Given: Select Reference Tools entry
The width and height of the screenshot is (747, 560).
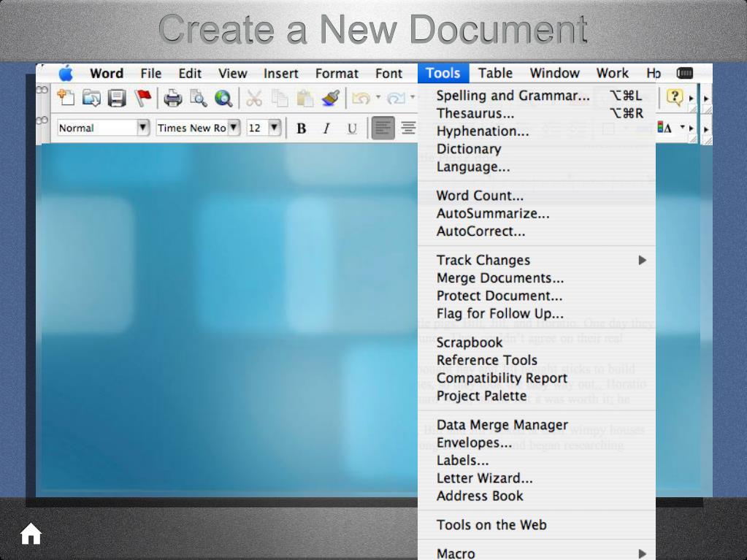Looking at the screenshot, I should coord(537,360).
